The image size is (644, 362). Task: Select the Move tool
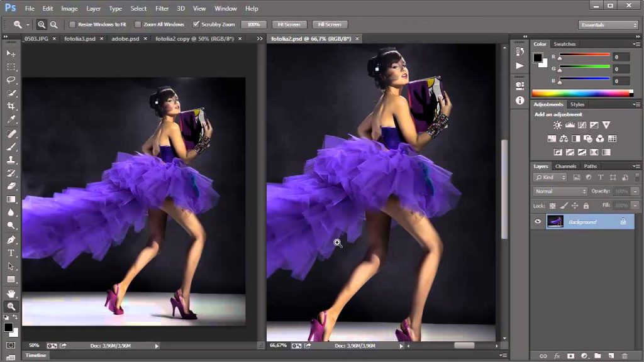tap(11, 53)
